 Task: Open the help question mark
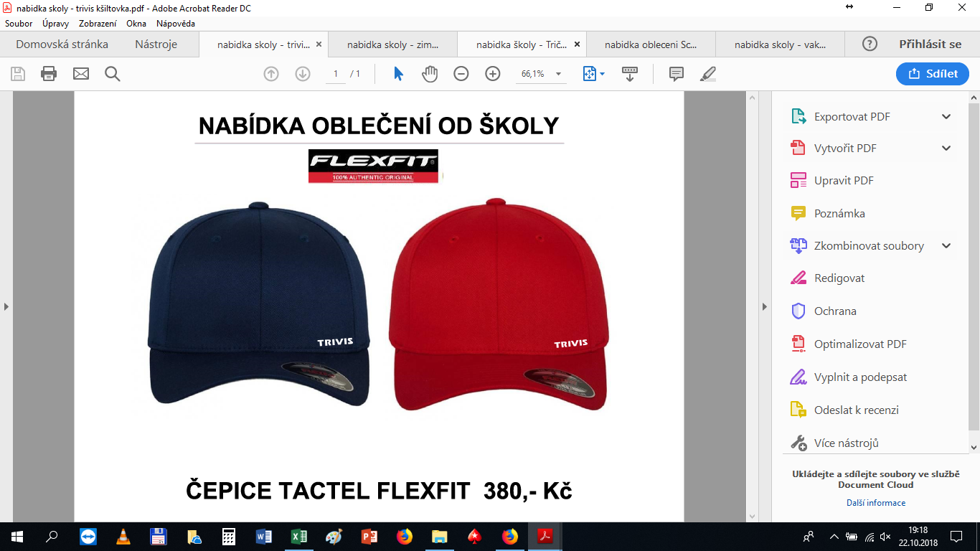(870, 44)
